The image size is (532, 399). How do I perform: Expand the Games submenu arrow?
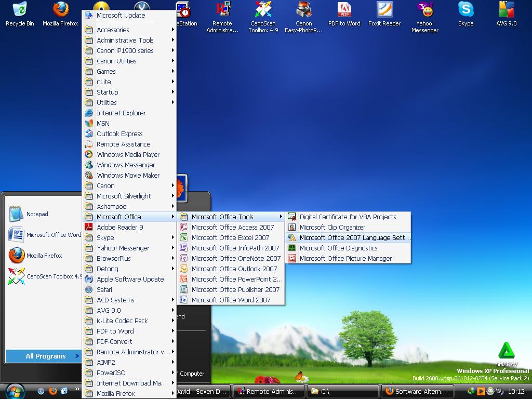[x=172, y=71]
